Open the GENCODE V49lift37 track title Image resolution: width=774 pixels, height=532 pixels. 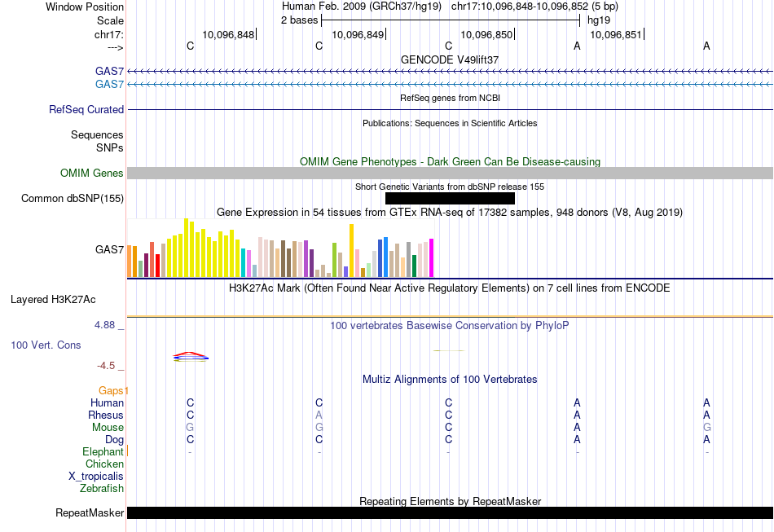[x=450, y=59]
